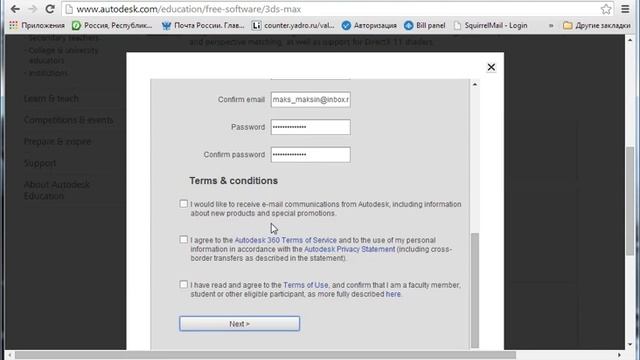Open the Россия, Республик... bookmark
Image resolution: width=640 pixels, height=360 pixels.
(112, 25)
